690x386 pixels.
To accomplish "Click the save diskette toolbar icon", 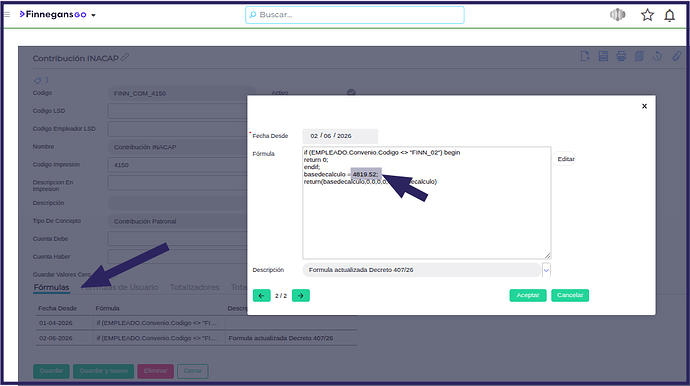I will [x=603, y=56].
